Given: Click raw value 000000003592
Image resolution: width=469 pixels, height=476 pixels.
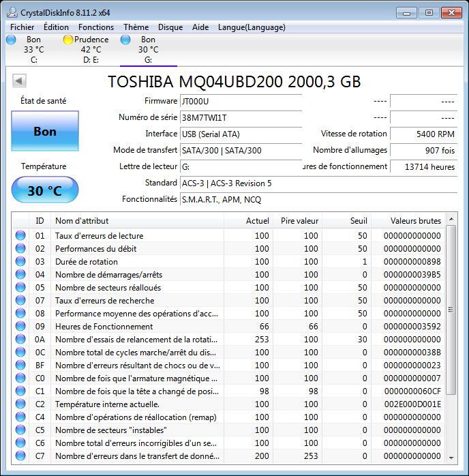Looking at the screenshot, I should tap(412, 327).
